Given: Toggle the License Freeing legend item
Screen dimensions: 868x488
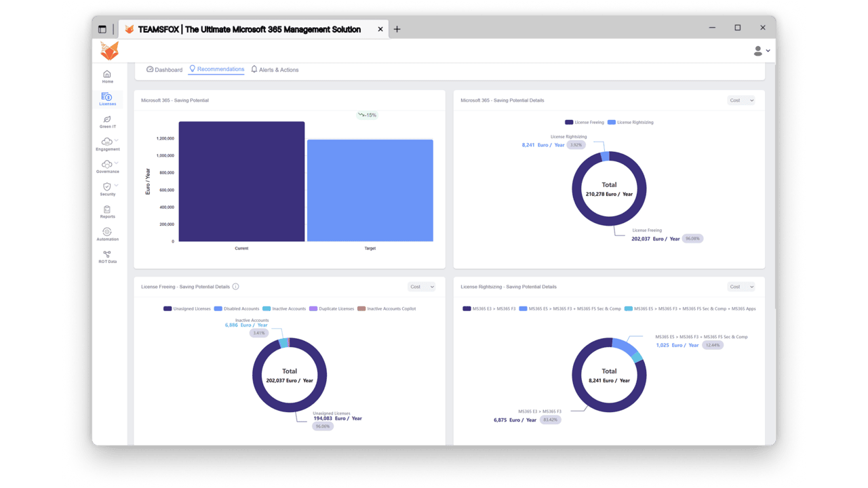Looking at the screenshot, I should [585, 123].
